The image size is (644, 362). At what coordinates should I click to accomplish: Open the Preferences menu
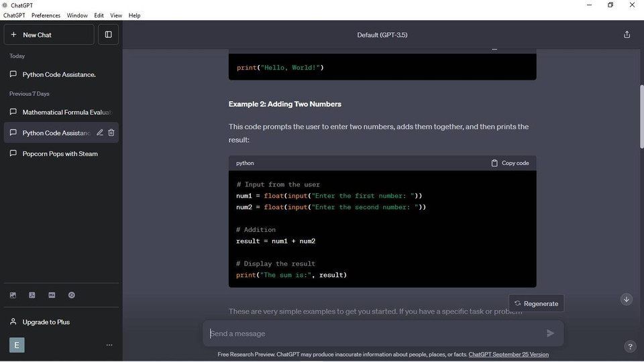point(46,15)
